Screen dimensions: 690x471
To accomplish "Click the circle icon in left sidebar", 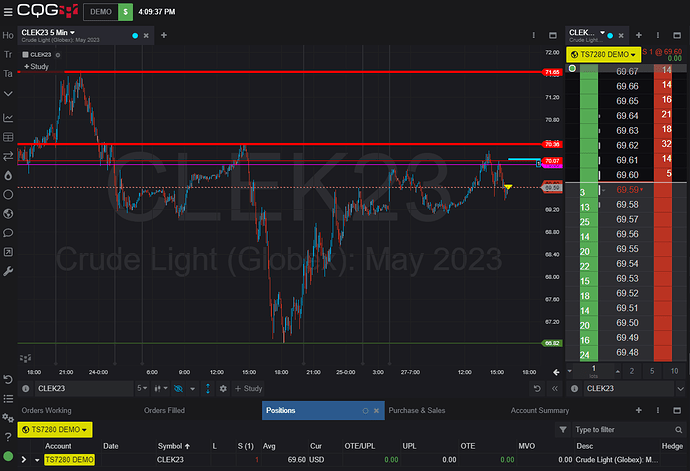I will pyautogui.click(x=8, y=195).
